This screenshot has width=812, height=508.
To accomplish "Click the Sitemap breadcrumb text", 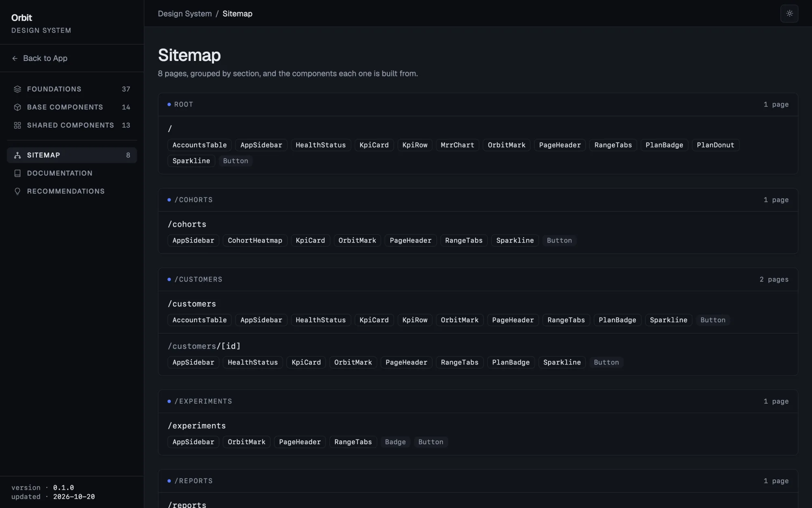I will point(238,13).
